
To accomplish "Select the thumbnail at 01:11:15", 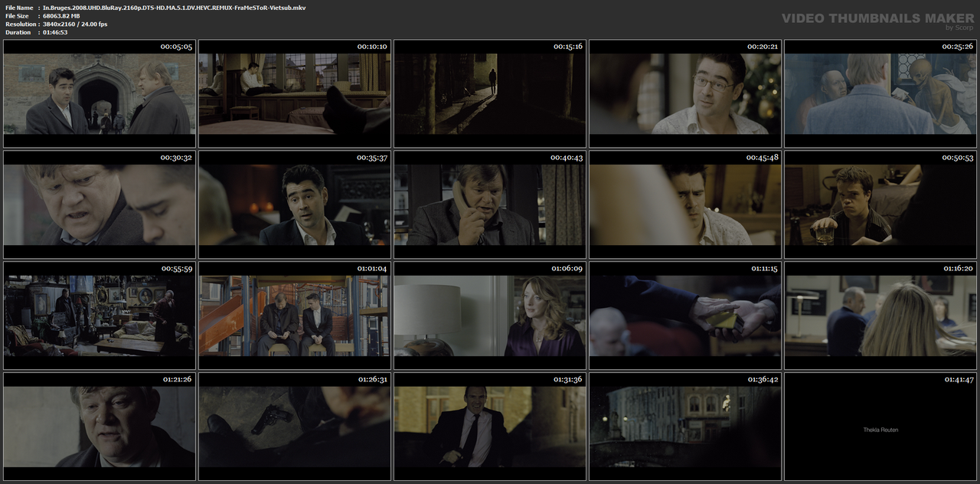I will 685,316.
